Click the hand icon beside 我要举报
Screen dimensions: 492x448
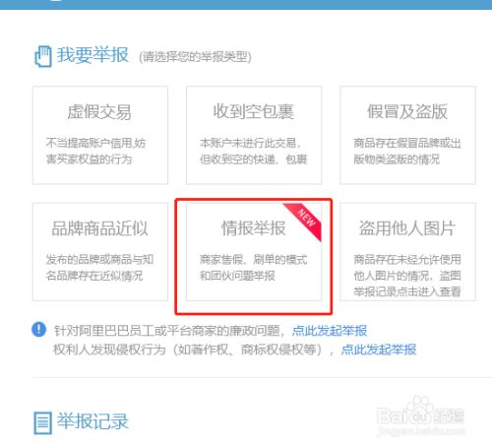point(43,56)
